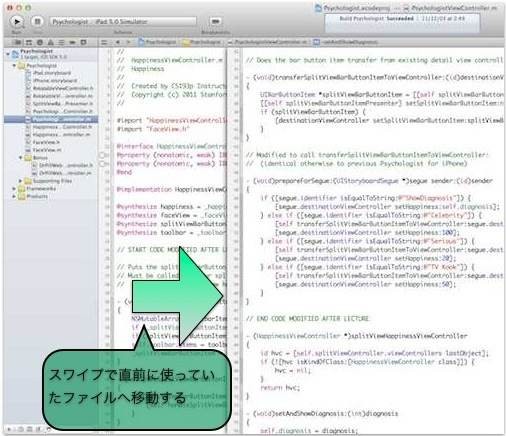Click Psychologist.xcodeproj in window title
This screenshot has width=506, height=436.
click(352, 8)
